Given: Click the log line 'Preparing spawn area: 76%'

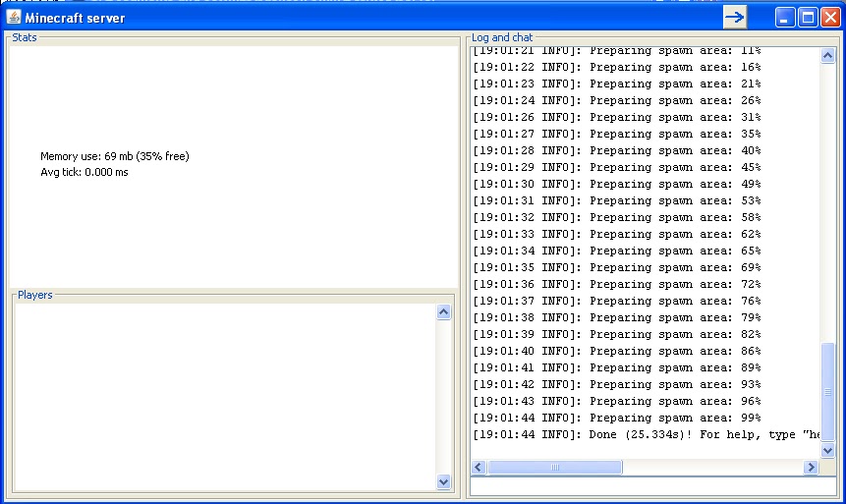Looking at the screenshot, I should click(617, 301).
